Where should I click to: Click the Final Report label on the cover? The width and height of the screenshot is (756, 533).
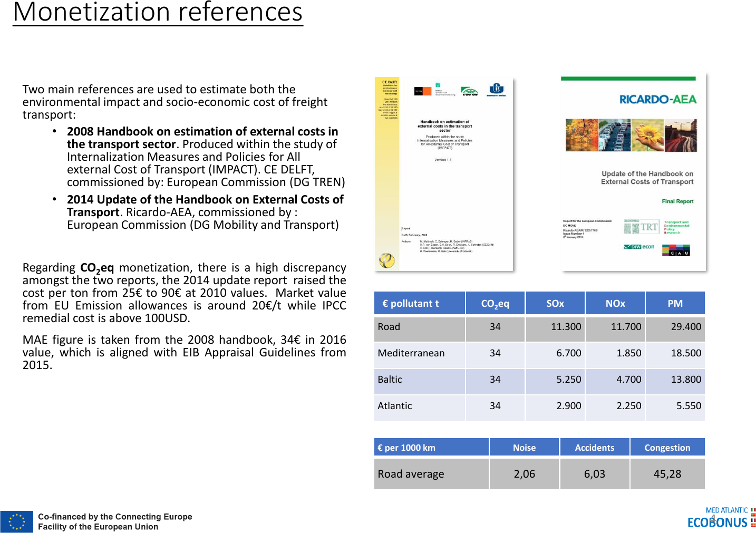(x=677, y=201)
